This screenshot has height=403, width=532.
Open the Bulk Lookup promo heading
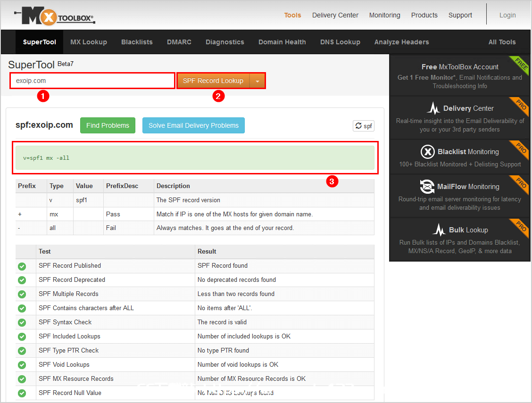tap(468, 230)
